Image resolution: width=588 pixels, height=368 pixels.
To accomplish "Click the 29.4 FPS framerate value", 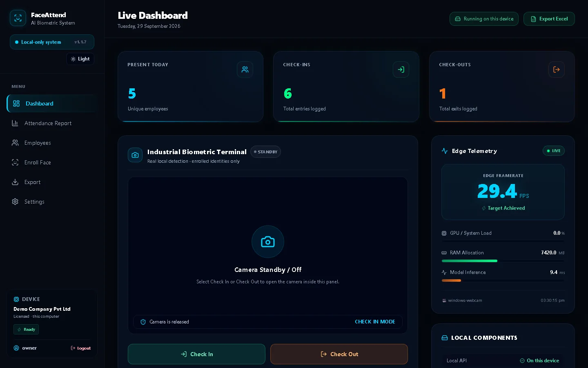I will [503, 191].
